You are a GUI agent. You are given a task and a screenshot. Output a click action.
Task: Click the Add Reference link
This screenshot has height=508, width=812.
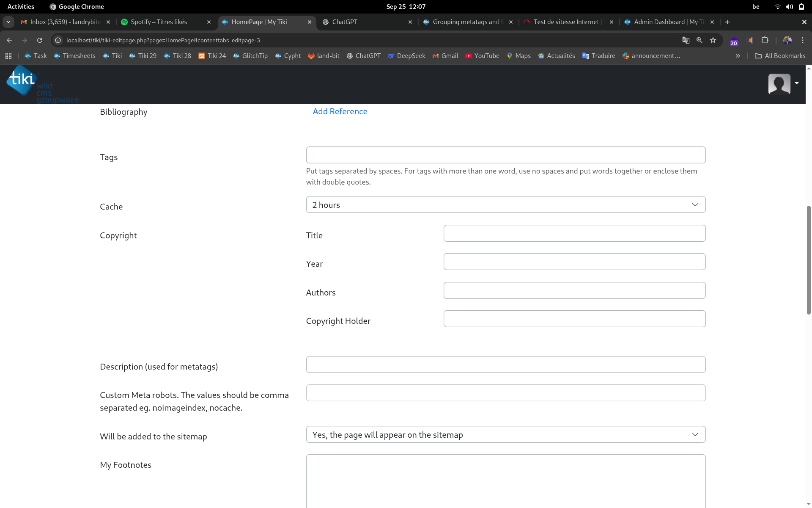(x=340, y=111)
